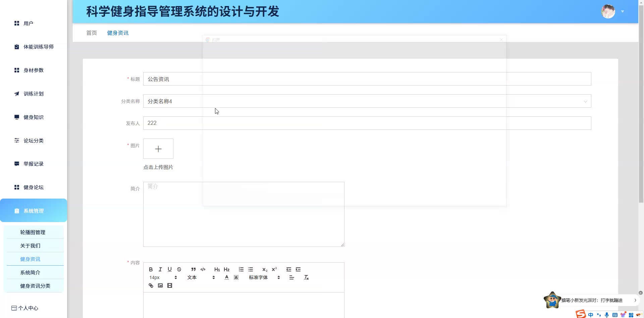Apply bold formatting in content editor
The image size is (644, 318).
click(151, 269)
